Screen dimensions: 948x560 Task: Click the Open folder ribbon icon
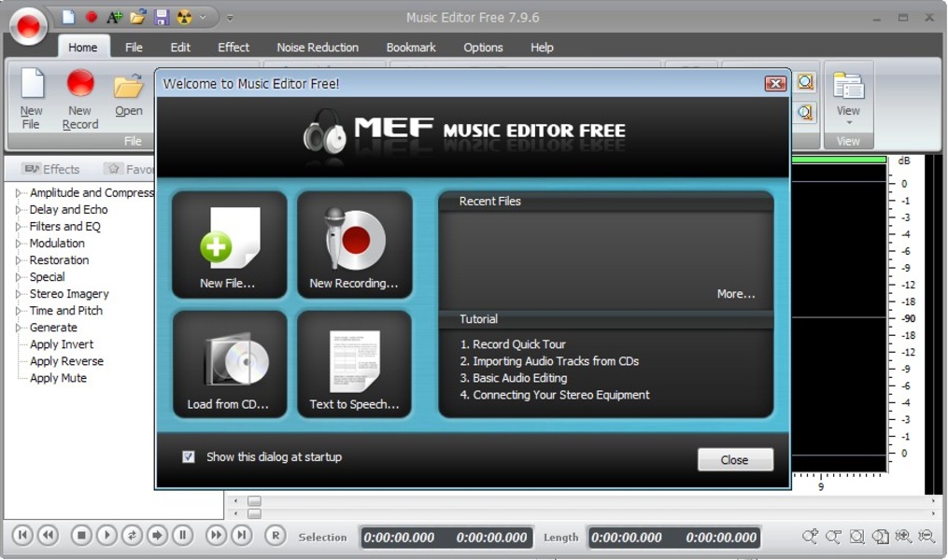click(129, 93)
